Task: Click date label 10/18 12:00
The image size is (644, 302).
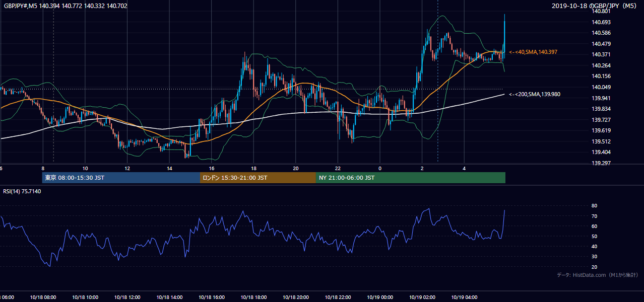Action: click(127, 297)
